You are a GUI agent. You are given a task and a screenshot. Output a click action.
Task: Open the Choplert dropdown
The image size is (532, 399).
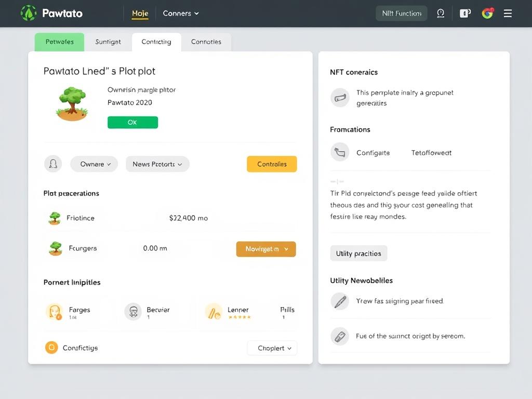[x=272, y=348]
